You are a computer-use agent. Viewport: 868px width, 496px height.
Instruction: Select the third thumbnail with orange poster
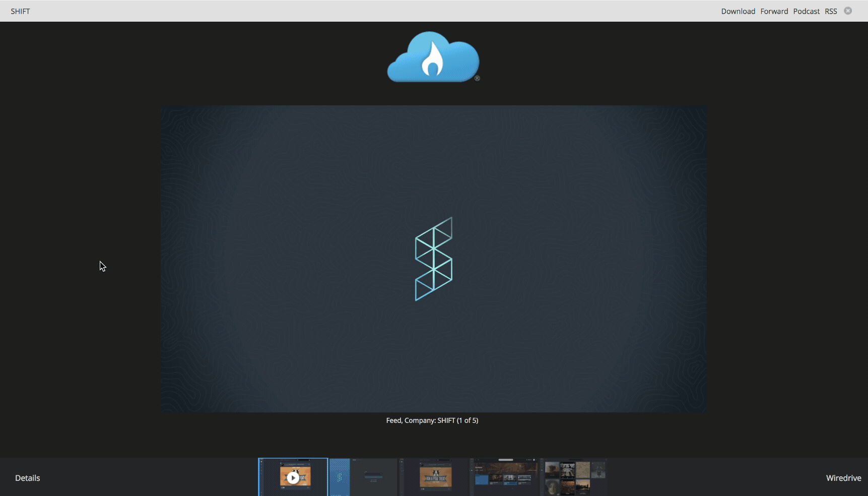point(434,477)
